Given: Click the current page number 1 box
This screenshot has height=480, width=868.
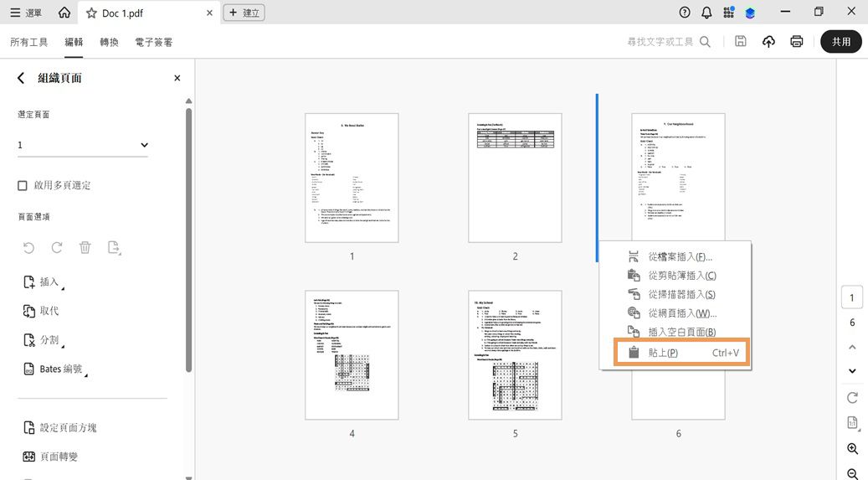Looking at the screenshot, I should (852, 297).
